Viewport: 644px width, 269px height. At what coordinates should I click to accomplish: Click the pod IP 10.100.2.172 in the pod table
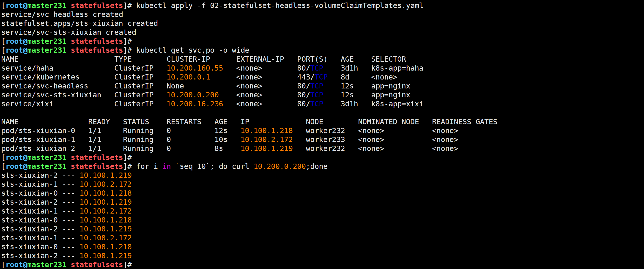click(x=266, y=140)
